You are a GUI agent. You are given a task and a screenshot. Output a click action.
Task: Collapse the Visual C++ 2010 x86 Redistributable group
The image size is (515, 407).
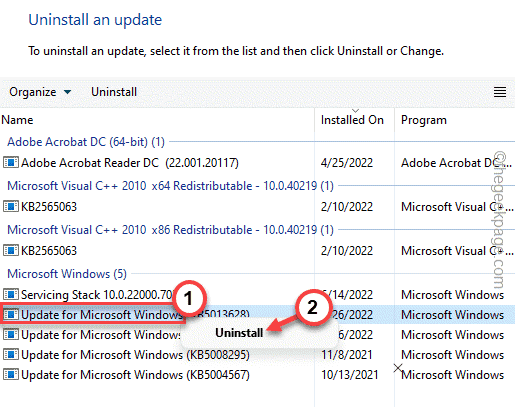click(x=170, y=230)
